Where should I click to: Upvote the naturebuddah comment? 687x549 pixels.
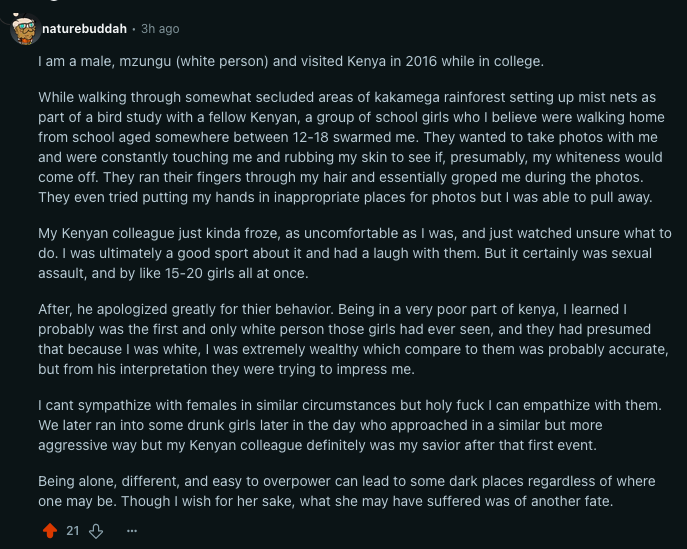tap(50, 531)
